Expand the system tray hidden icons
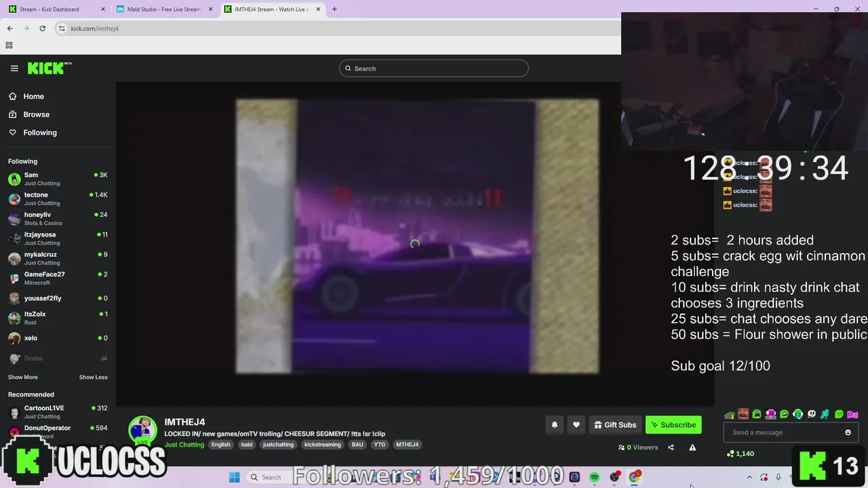The width and height of the screenshot is (868, 488). (749, 477)
